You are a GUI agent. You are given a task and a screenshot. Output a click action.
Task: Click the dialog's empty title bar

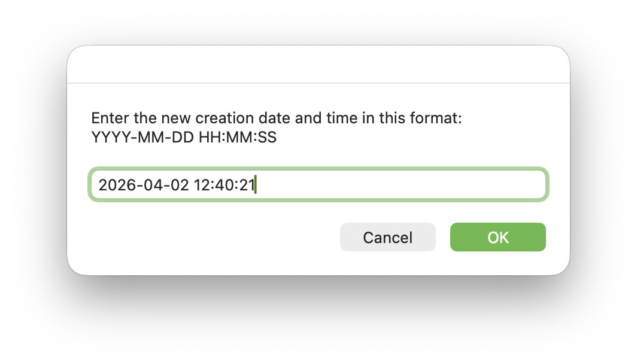[318, 65]
